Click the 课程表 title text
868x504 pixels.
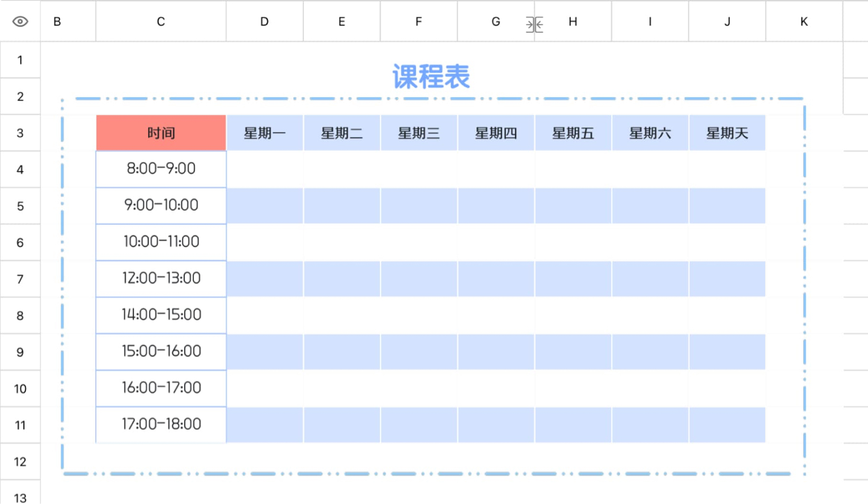[x=431, y=77]
